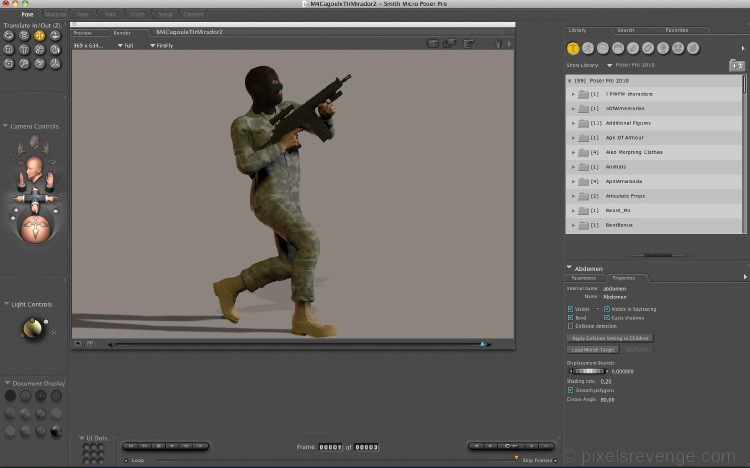Image resolution: width=750 pixels, height=468 pixels.
Task: Expand the Animals folder
Action: click(573, 167)
